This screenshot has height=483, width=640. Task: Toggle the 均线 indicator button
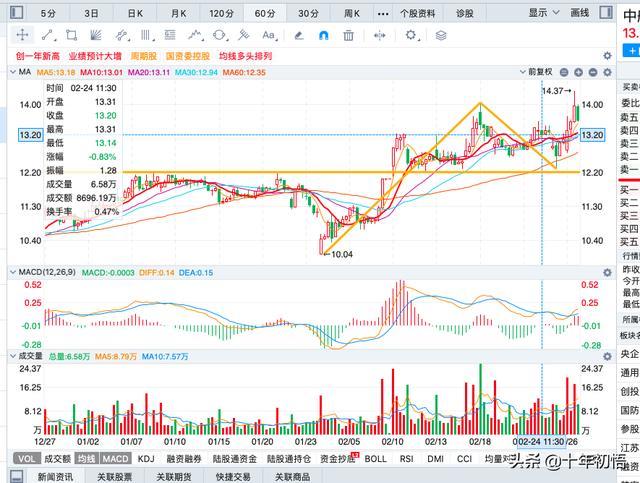(x=87, y=459)
